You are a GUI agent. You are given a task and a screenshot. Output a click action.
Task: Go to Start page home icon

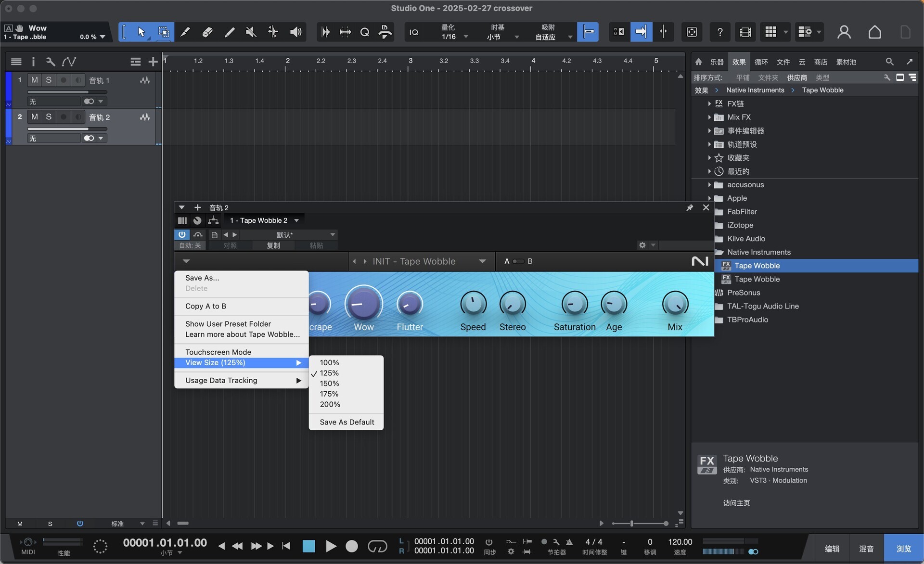[874, 32]
